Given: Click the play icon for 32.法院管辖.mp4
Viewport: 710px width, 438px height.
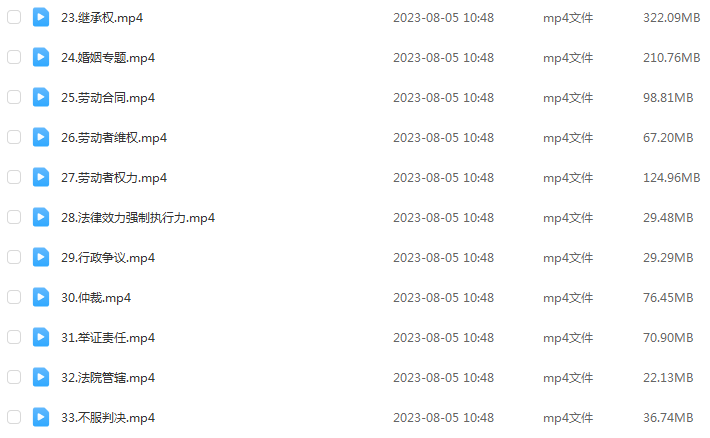Looking at the screenshot, I should (x=41, y=377).
